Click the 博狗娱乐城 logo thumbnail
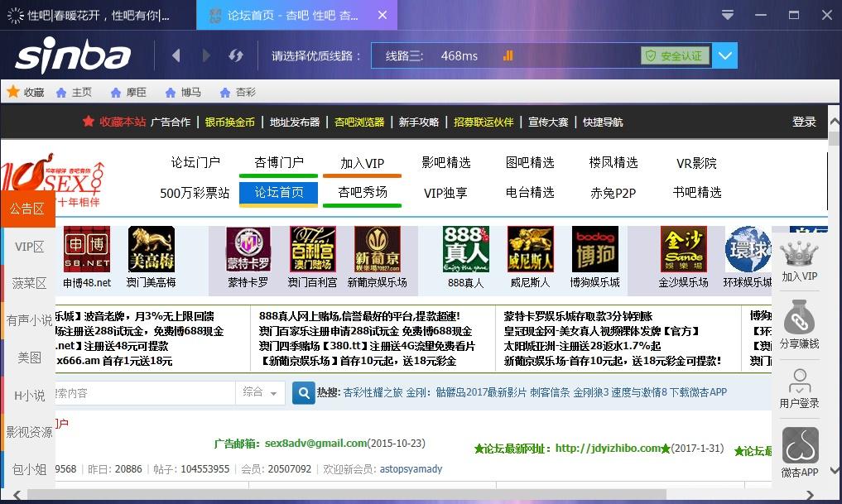The height and width of the screenshot is (504, 842). click(x=595, y=249)
